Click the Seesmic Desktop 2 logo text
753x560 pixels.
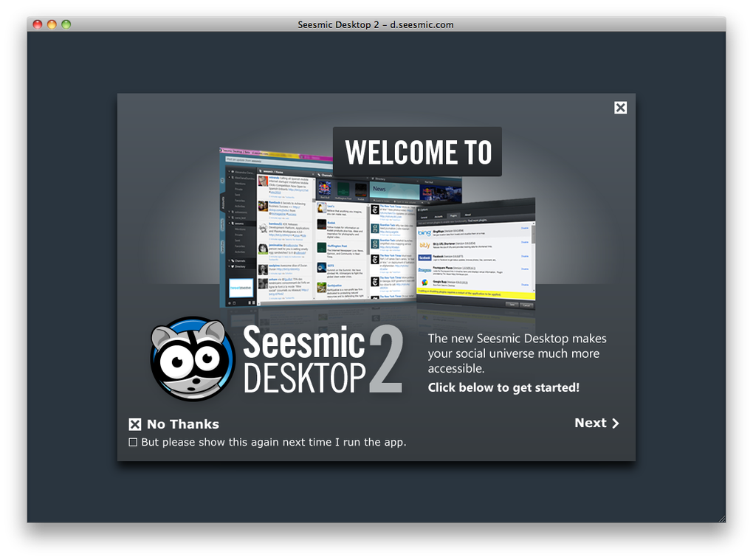(323, 359)
